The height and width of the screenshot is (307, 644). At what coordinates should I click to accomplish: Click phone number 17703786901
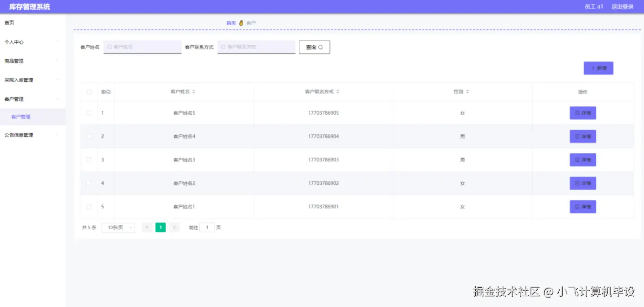pos(324,207)
